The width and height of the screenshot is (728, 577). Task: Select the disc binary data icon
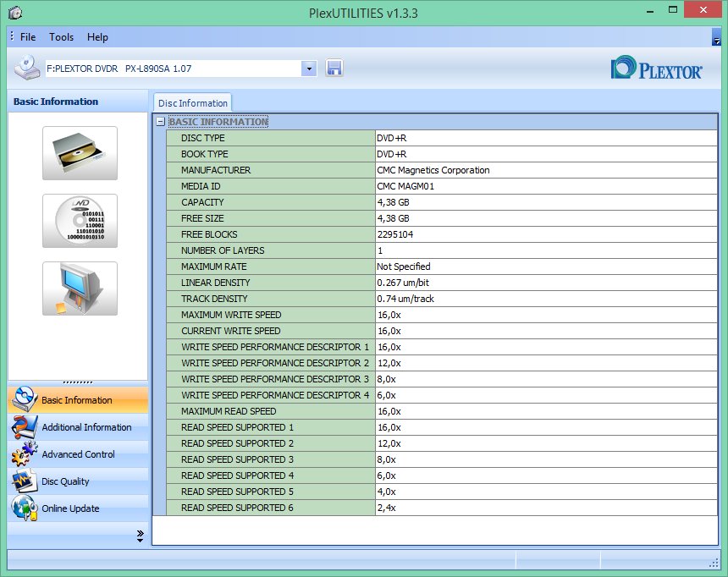(x=80, y=221)
